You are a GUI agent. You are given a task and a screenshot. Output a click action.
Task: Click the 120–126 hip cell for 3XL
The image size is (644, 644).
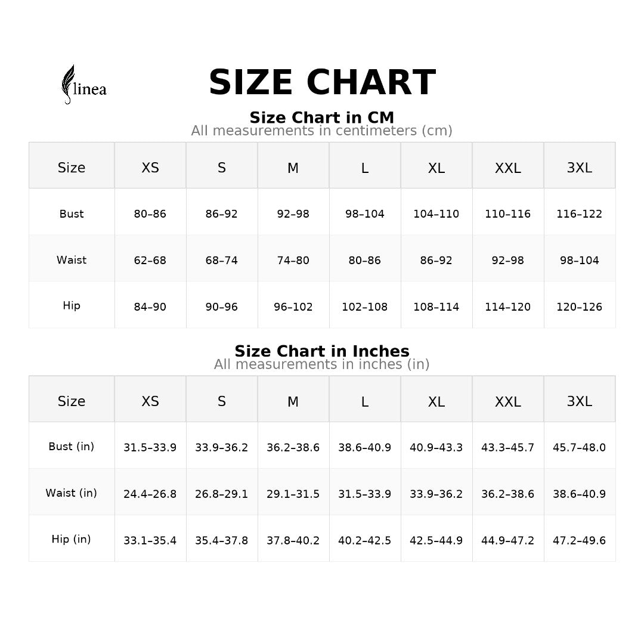click(x=579, y=307)
